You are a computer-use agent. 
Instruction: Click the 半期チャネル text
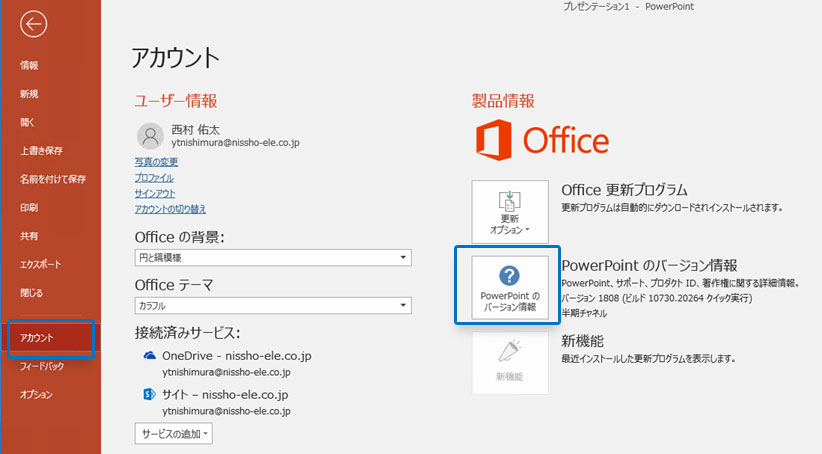[584, 313]
